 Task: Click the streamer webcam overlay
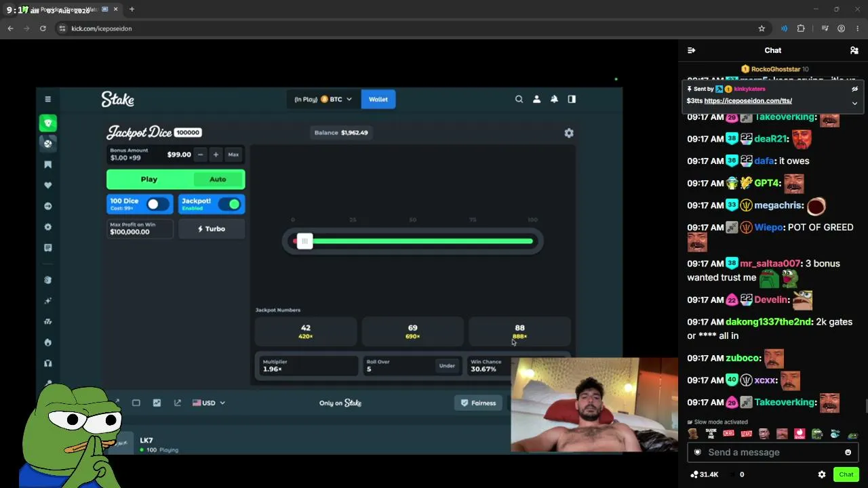coord(594,405)
